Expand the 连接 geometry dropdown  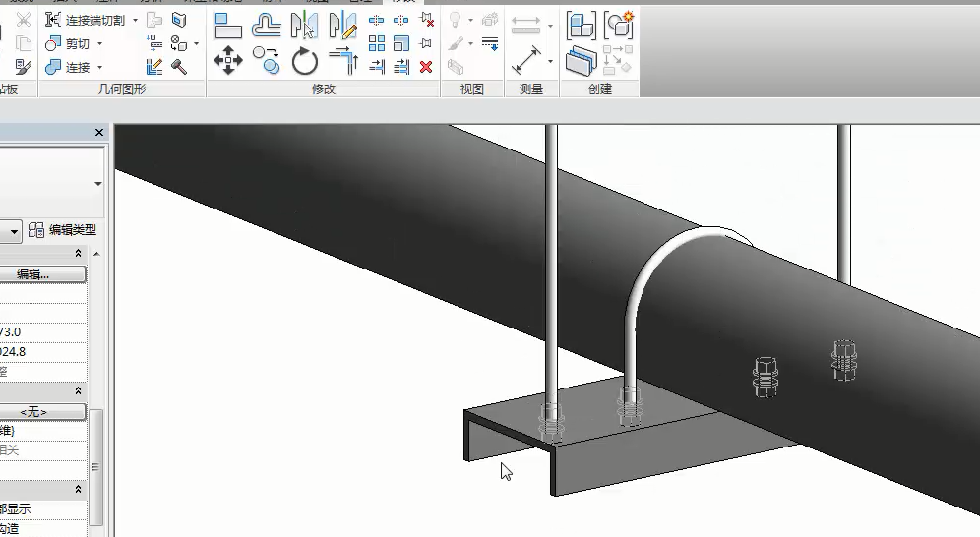tap(99, 68)
